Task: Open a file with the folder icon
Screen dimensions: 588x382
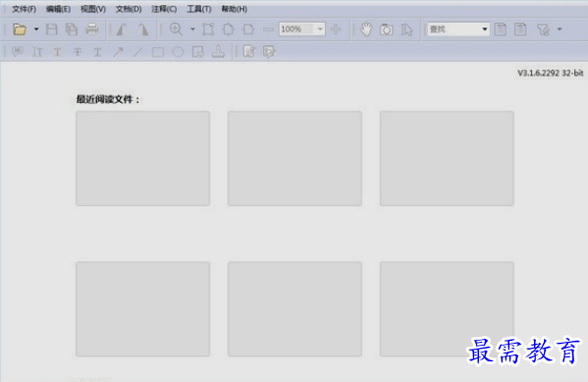Action: pos(20,28)
